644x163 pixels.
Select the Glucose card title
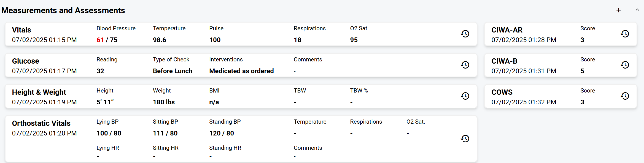pos(25,61)
